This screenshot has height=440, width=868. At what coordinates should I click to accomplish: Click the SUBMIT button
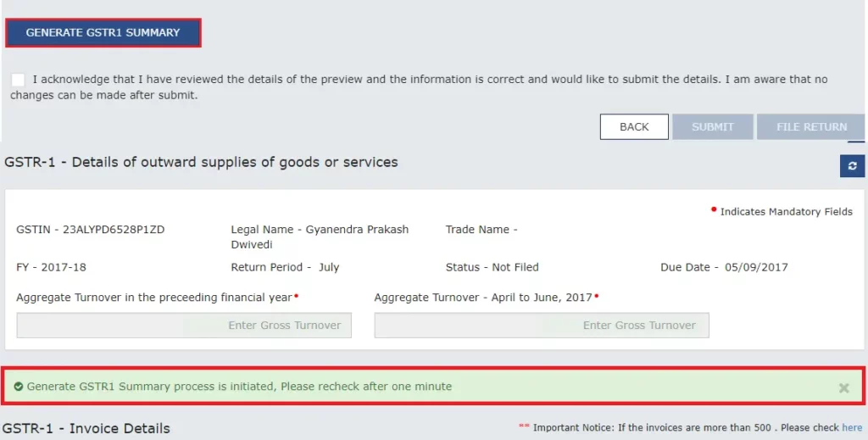712,126
